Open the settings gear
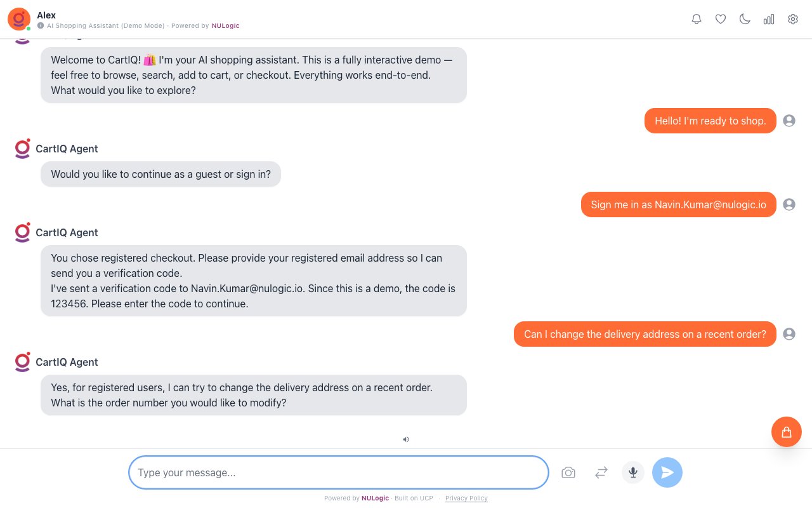 click(793, 19)
